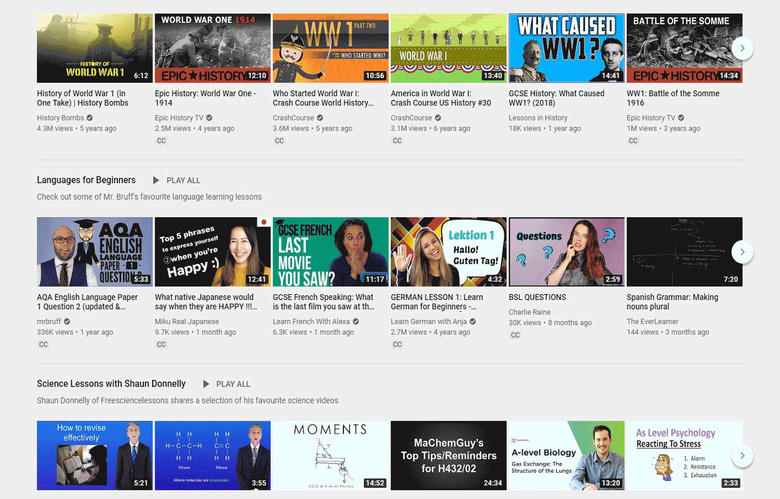Click title History of World War 1 (in One Take)

click(83, 98)
